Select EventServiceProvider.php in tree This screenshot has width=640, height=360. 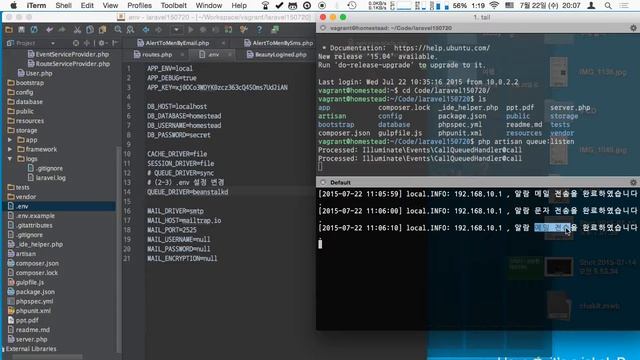coord(68,54)
